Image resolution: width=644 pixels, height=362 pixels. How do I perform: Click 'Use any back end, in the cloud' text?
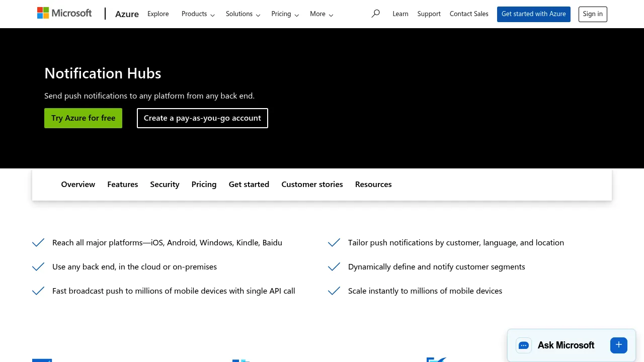click(134, 266)
